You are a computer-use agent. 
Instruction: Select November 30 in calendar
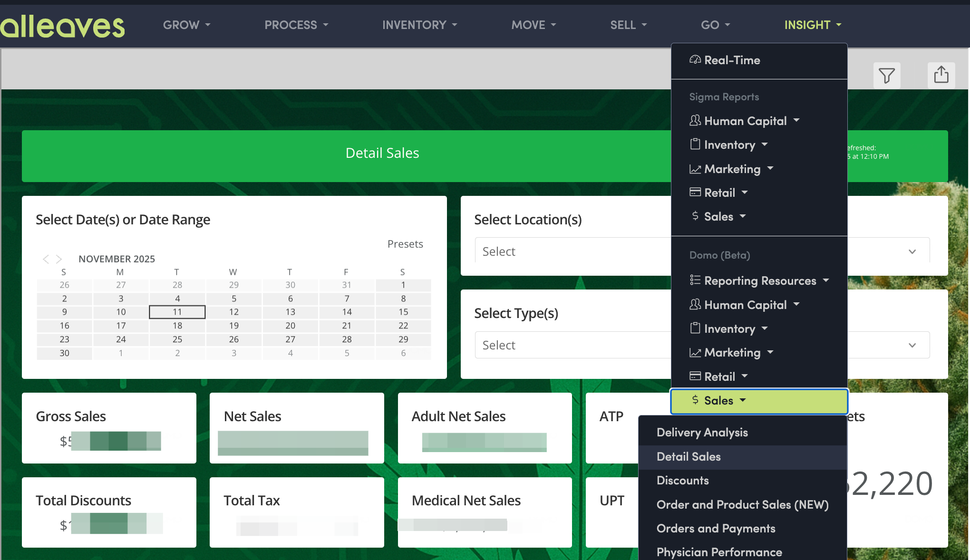coord(64,353)
